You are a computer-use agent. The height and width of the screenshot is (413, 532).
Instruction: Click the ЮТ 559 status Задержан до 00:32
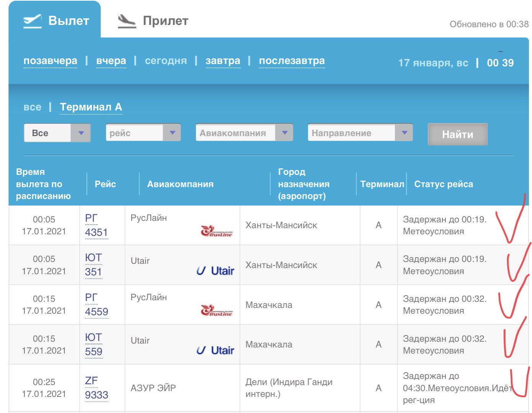pos(445,345)
